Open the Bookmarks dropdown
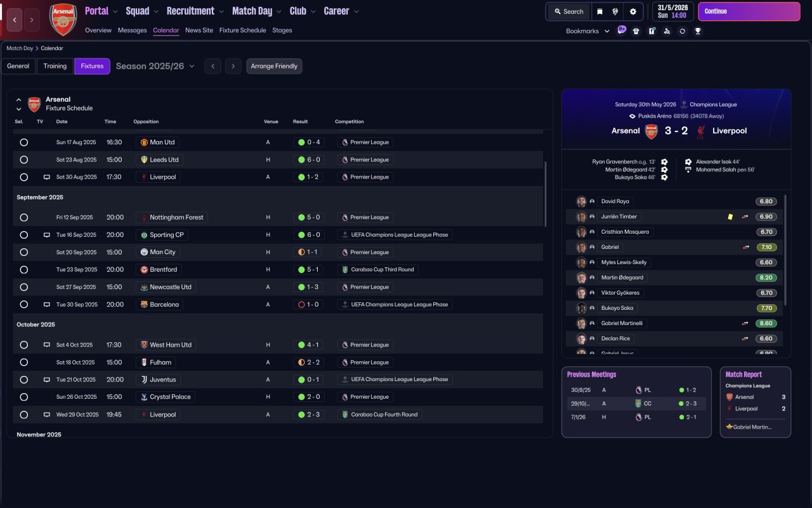This screenshot has height=508, width=812. tap(588, 31)
